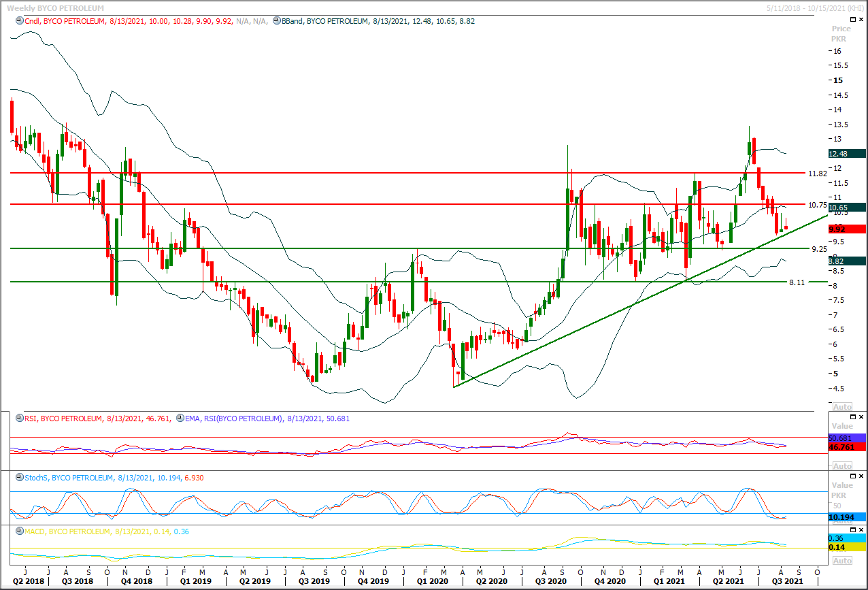
Task: Click the 'Price PKR' axis heading
Action: point(841,34)
